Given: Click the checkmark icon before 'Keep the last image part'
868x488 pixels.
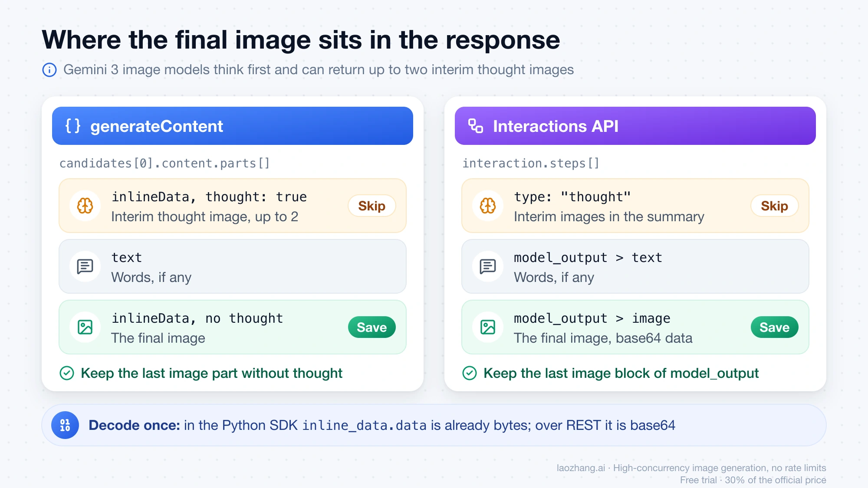Looking at the screenshot, I should [x=67, y=373].
